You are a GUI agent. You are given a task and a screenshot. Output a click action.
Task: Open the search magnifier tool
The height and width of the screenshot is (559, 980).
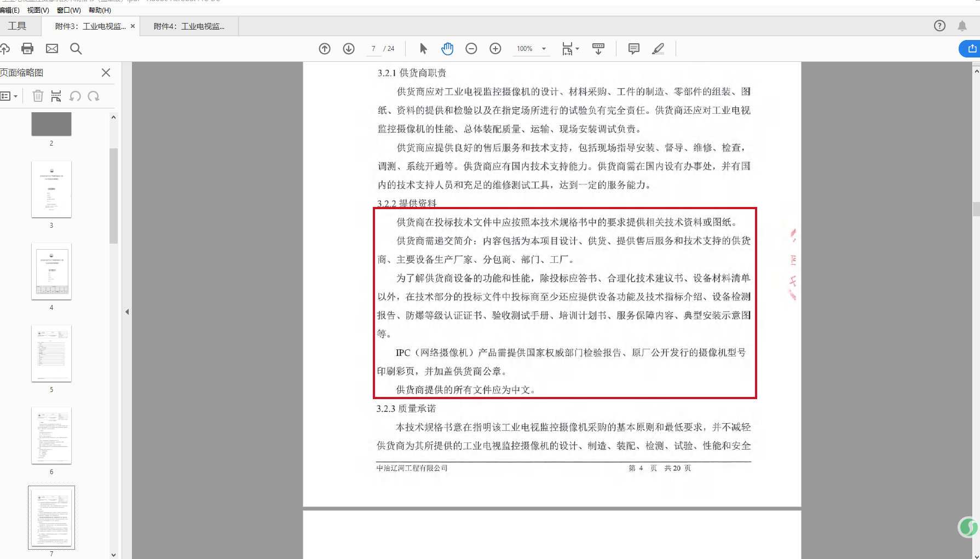76,49
